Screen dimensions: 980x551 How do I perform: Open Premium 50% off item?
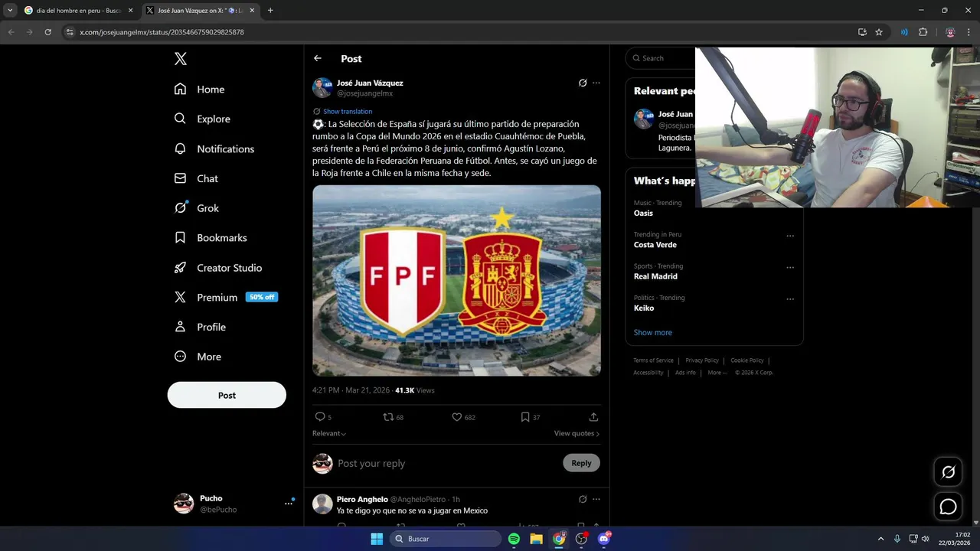pyautogui.click(x=226, y=297)
